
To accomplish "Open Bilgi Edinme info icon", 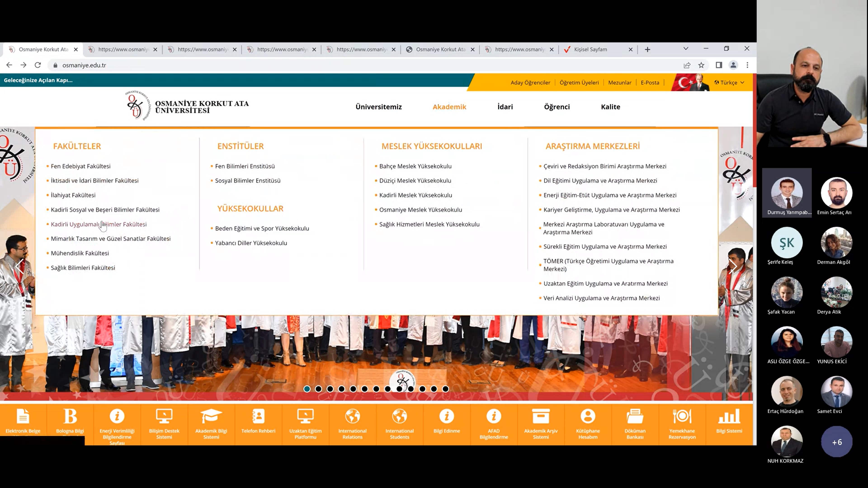I will pos(447,416).
